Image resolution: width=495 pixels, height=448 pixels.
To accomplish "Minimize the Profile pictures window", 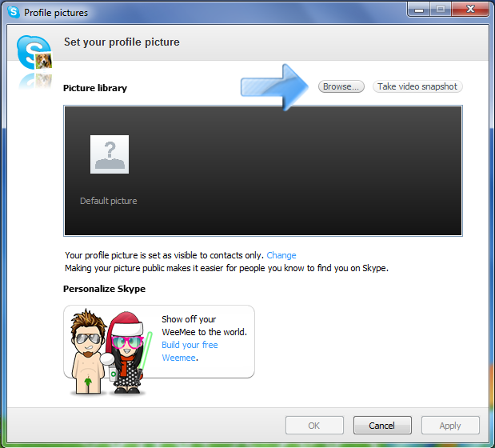I will (418, 9).
